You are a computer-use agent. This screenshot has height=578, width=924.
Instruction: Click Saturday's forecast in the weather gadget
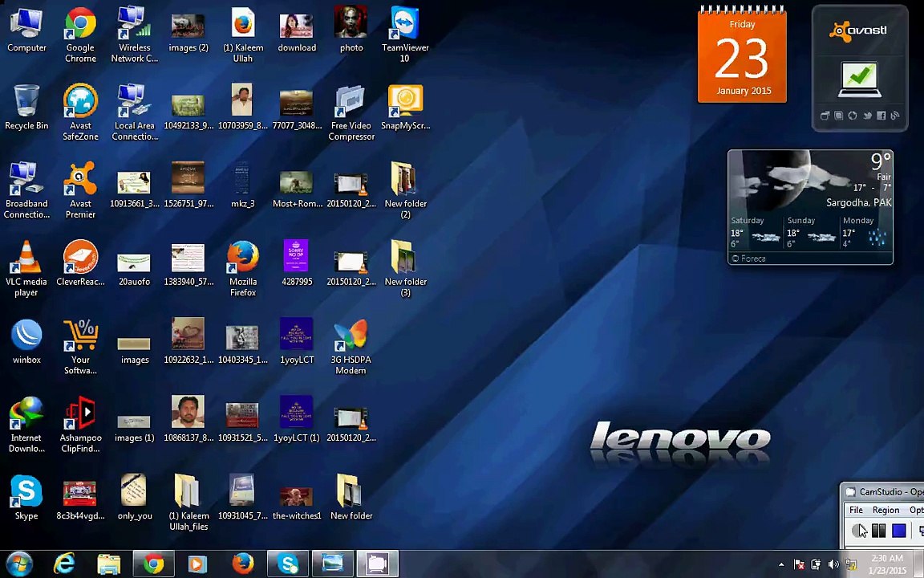pyautogui.click(x=756, y=232)
